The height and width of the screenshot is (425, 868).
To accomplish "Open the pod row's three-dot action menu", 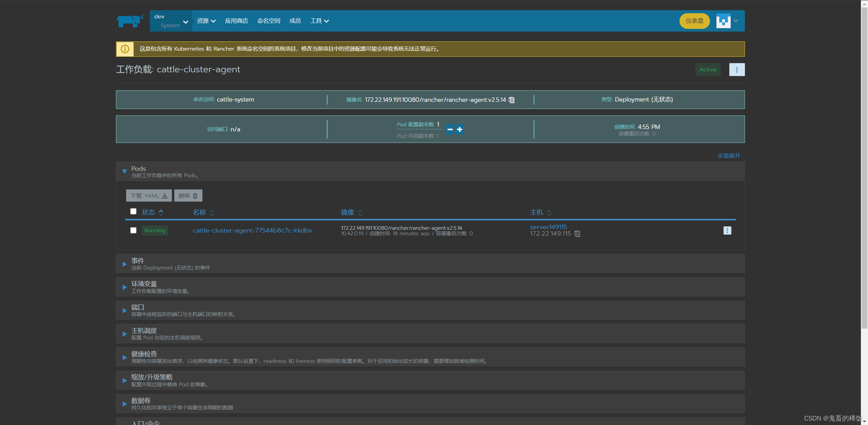I will [x=727, y=230].
